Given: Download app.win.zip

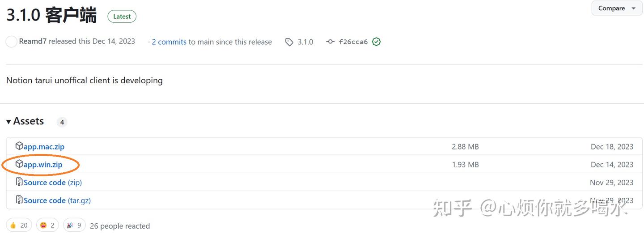Looking at the screenshot, I should pyautogui.click(x=43, y=165).
